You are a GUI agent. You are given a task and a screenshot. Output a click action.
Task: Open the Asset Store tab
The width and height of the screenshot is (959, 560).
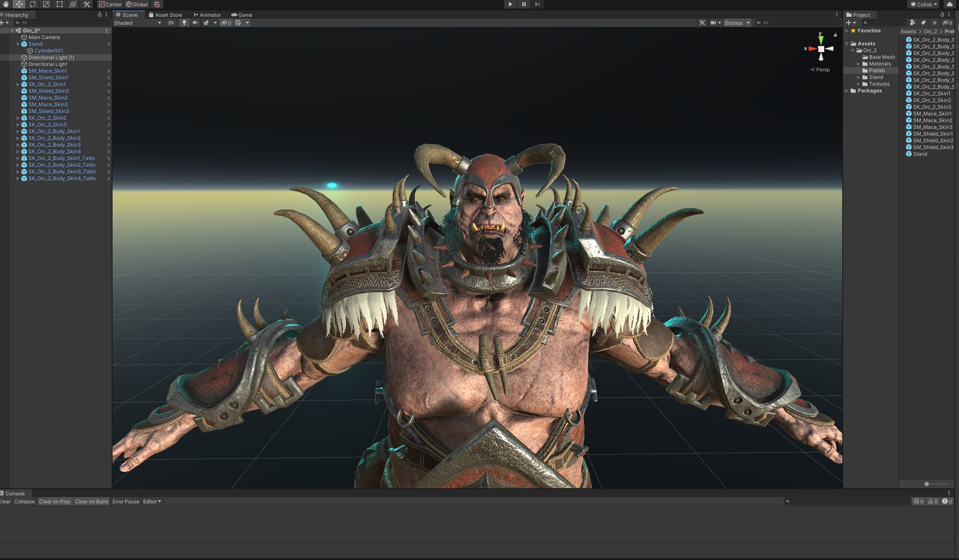(x=165, y=15)
